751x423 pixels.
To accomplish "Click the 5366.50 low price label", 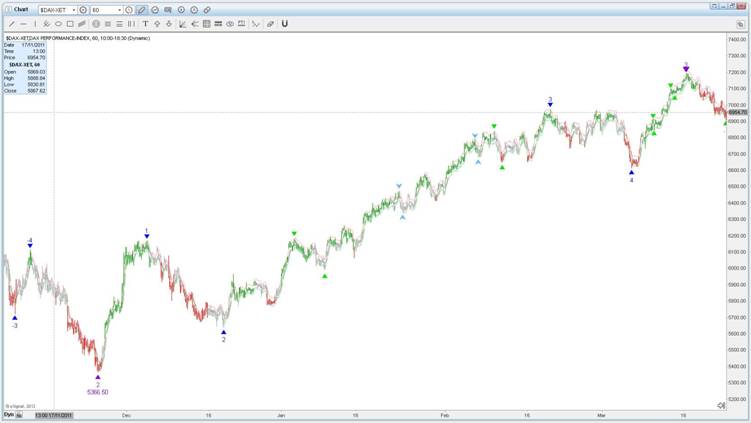I will click(97, 392).
